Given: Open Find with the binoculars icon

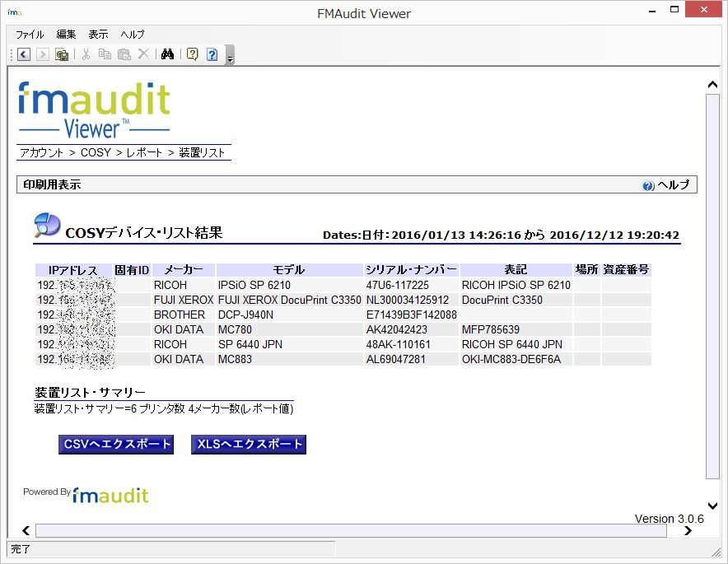Looking at the screenshot, I should [168, 54].
